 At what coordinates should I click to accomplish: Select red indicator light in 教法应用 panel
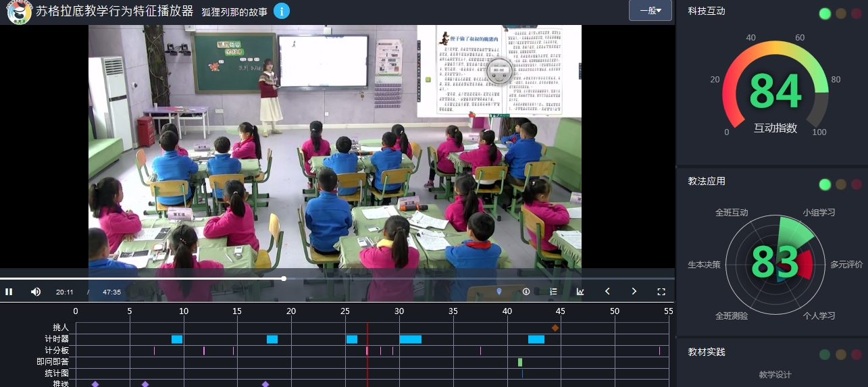(x=857, y=184)
